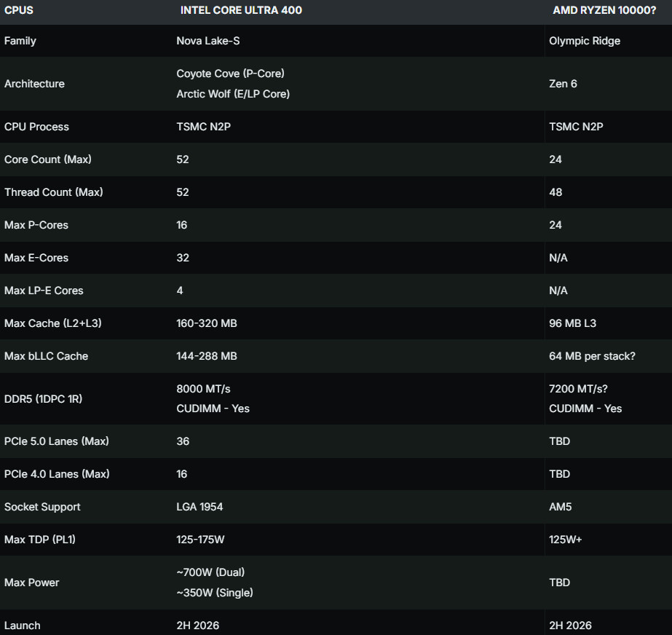Click the Core Count (Max) label
The image size is (672, 635).
pos(47,159)
